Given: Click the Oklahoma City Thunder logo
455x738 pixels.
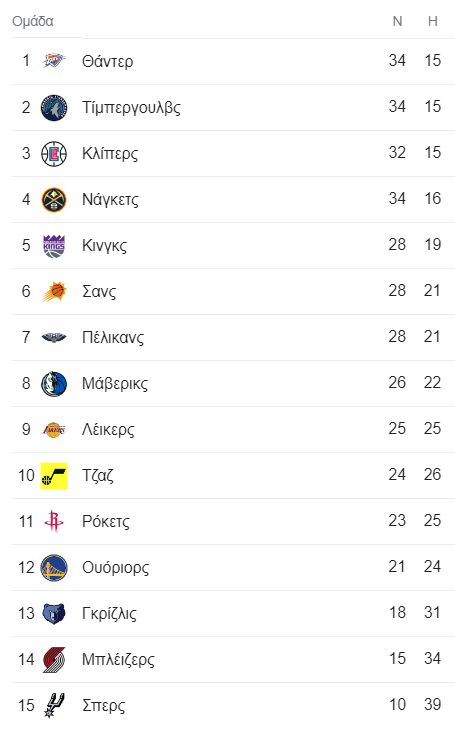Looking at the screenshot, I should (54, 61).
